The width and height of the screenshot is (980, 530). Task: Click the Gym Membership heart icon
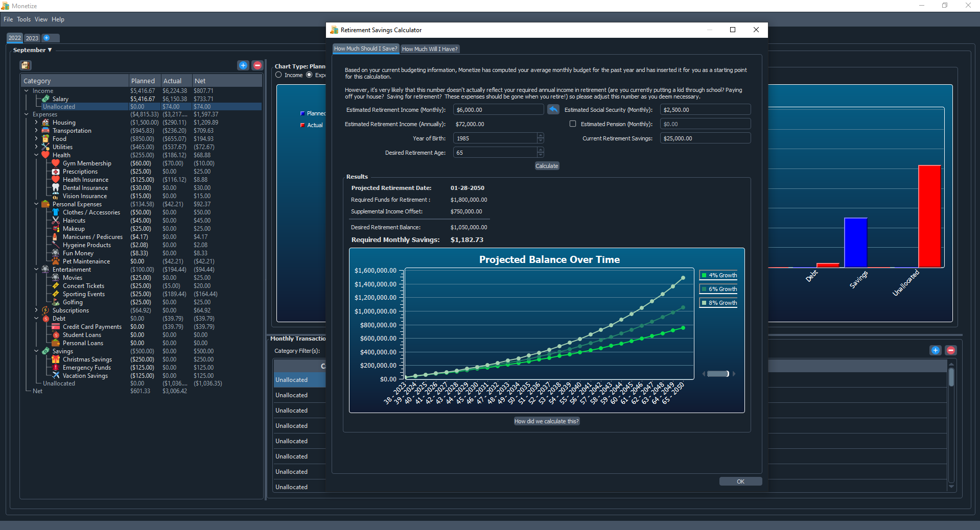[56, 163]
